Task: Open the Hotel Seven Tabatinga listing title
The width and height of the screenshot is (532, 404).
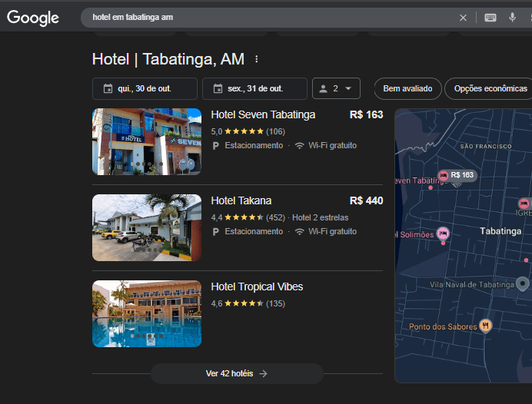Action: click(x=263, y=115)
